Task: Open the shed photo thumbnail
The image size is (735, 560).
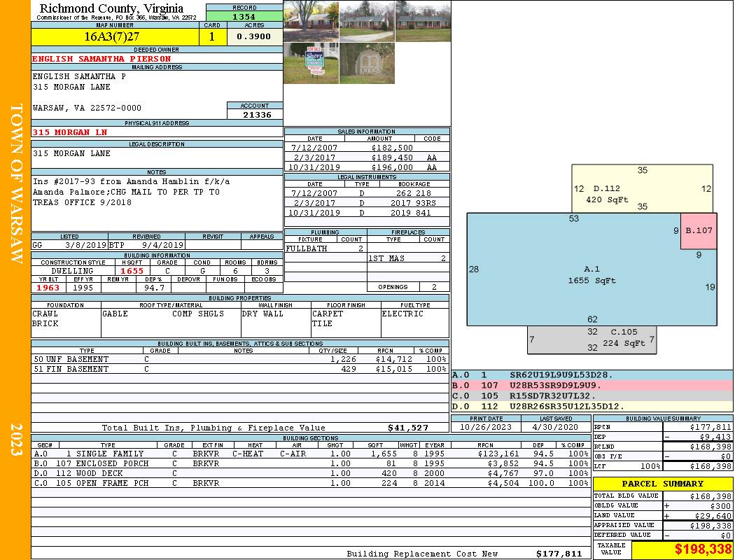Action: (367, 63)
